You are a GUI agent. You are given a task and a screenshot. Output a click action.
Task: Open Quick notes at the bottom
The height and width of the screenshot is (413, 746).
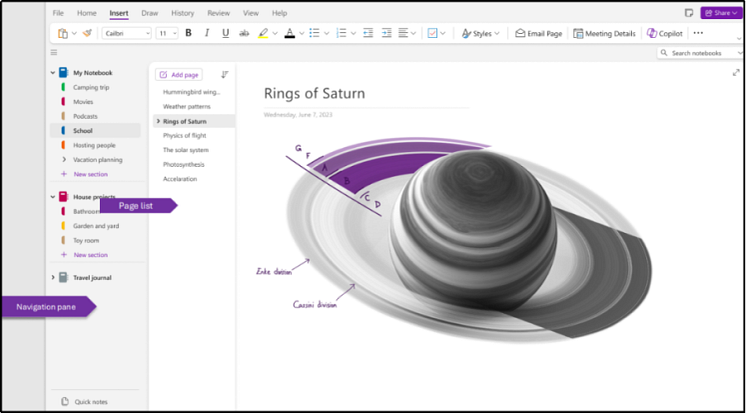85,402
